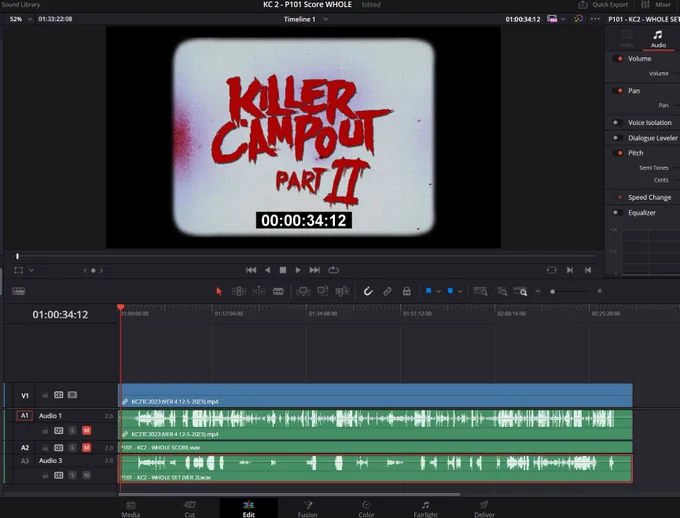Toggle the Loop playback icon
The height and width of the screenshot is (518, 680).
point(333,270)
